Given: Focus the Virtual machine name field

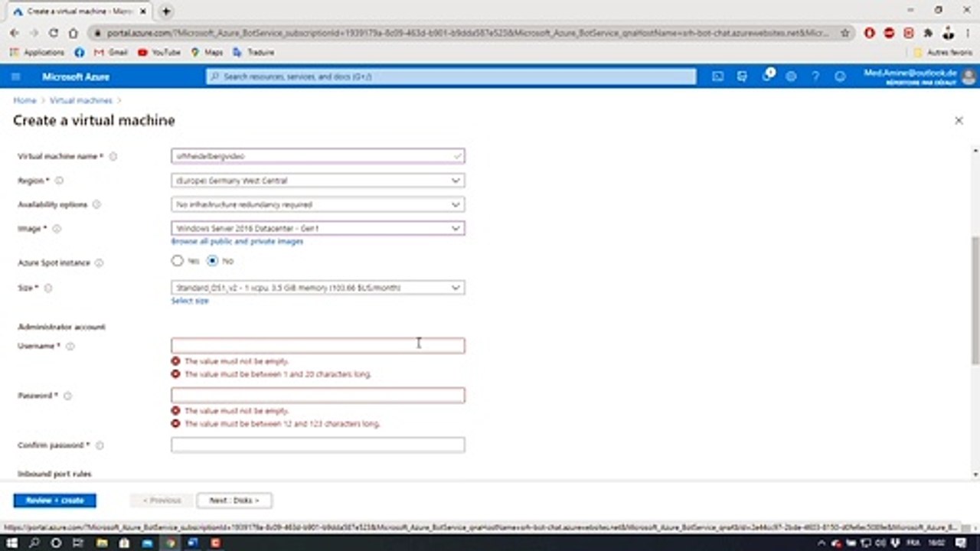Looking at the screenshot, I should (318, 156).
